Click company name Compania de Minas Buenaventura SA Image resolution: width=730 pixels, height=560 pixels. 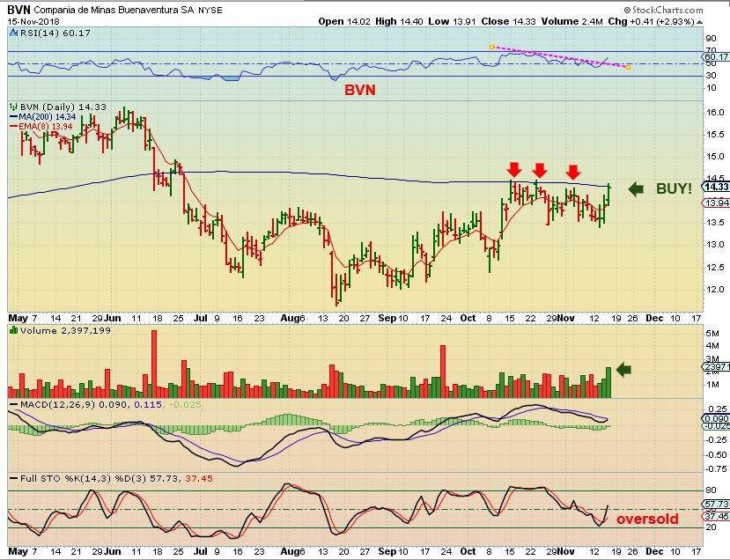[114, 10]
